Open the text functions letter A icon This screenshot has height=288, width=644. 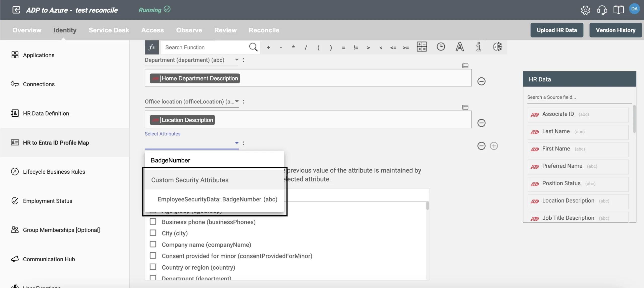pyautogui.click(x=460, y=47)
